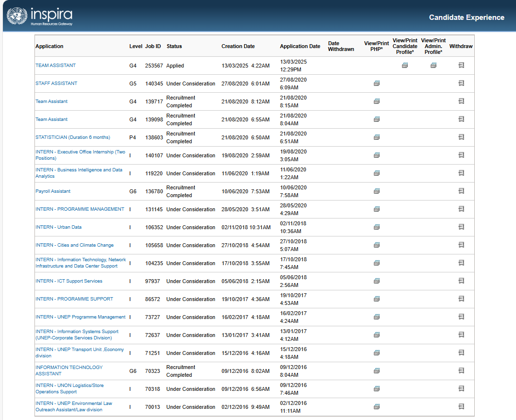516x420 pixels.
Task: Print PHP for UNEP Programme Management 73727
Action: (377, 317)
